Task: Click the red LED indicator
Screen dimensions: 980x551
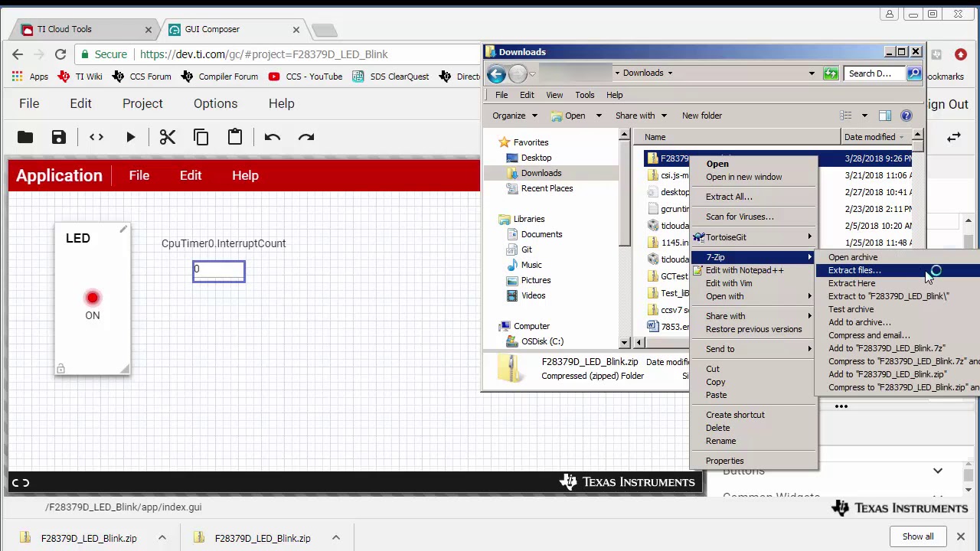Action: pyautogui.click(x=93, y=298)
